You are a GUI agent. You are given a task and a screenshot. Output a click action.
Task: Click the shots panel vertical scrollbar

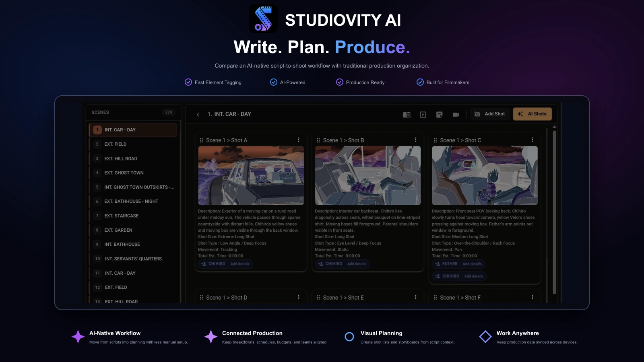coord(554,212)
